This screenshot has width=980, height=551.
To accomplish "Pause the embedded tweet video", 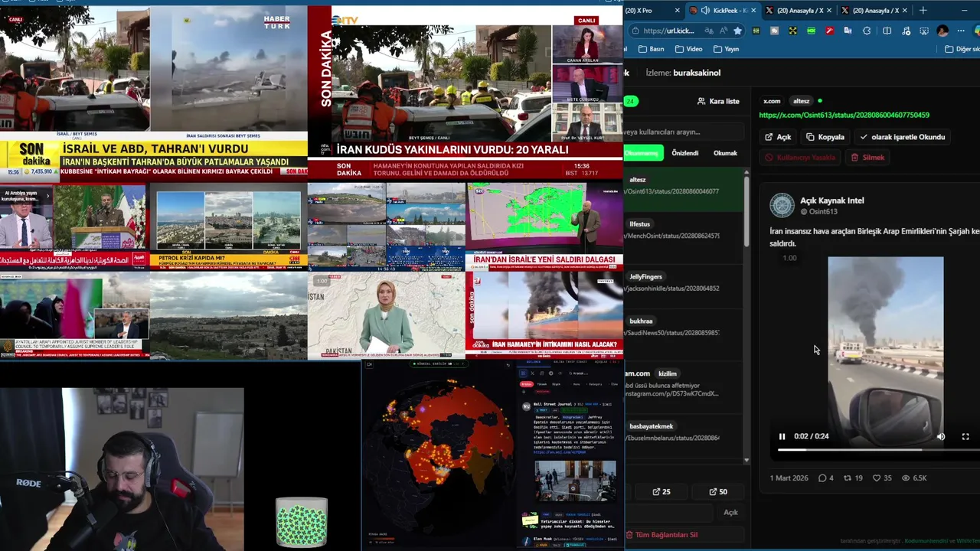I will [782, 436].
